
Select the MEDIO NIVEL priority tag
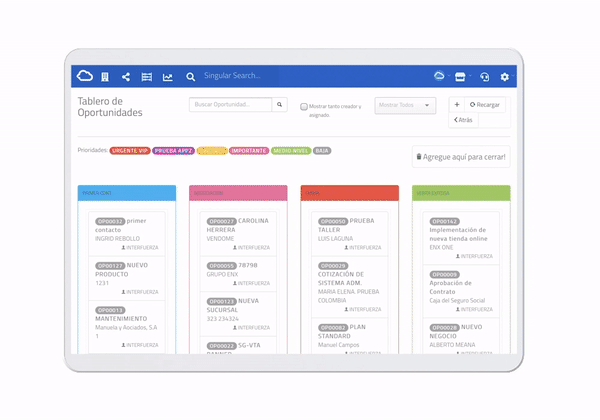click(291, 151)
